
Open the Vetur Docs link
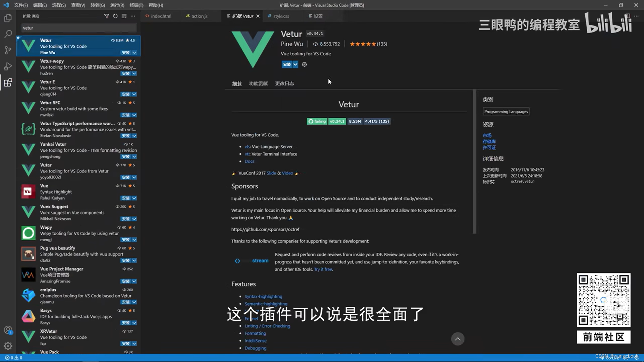tap(250, 161)
